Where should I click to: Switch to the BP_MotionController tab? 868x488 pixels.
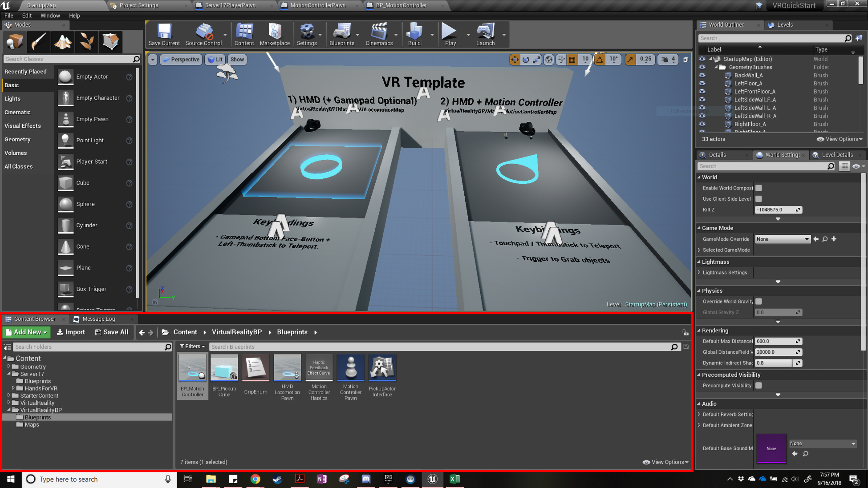tap(401, 5)
